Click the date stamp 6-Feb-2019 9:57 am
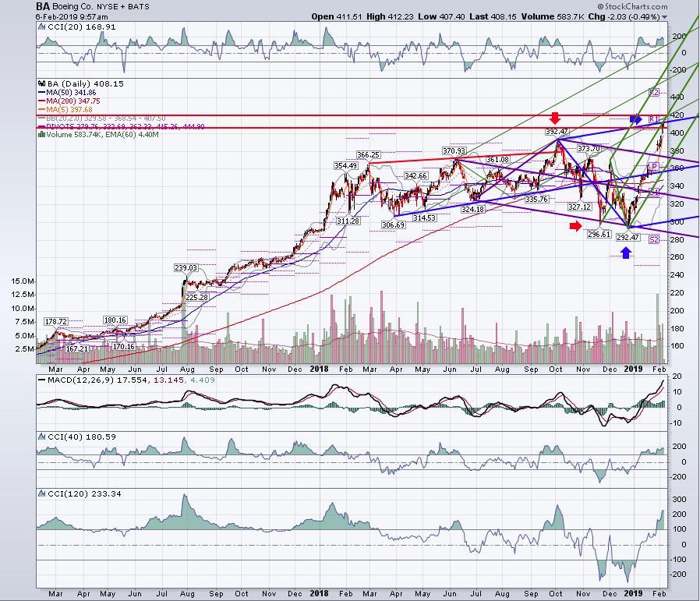Screen dimensions: 700x601 (72, 17)
